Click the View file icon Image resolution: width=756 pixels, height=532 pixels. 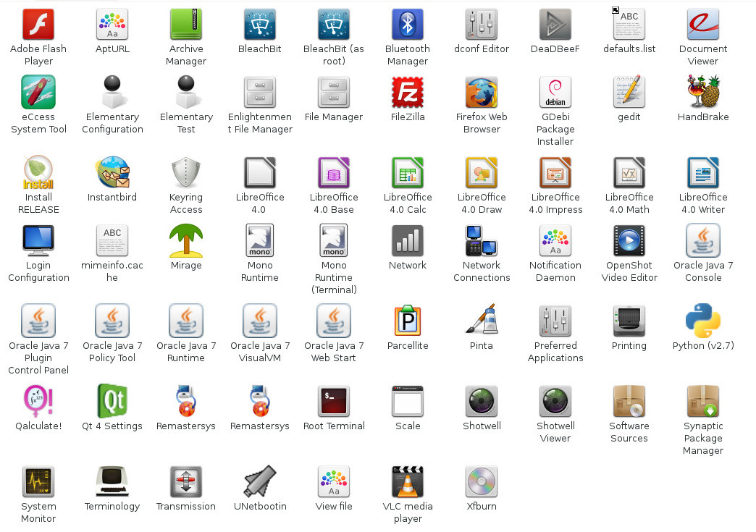(334, 482)
